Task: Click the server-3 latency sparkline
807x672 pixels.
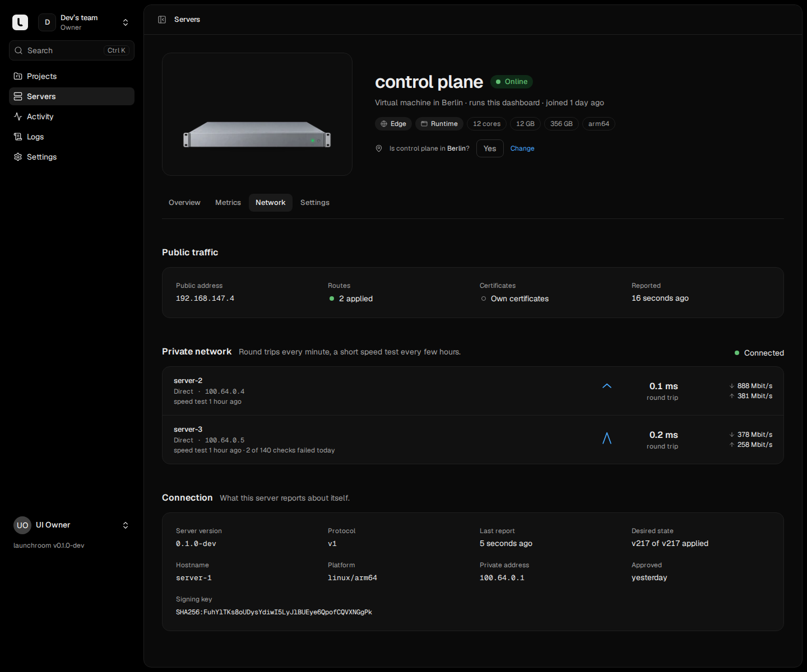Action: pos(607,438)
